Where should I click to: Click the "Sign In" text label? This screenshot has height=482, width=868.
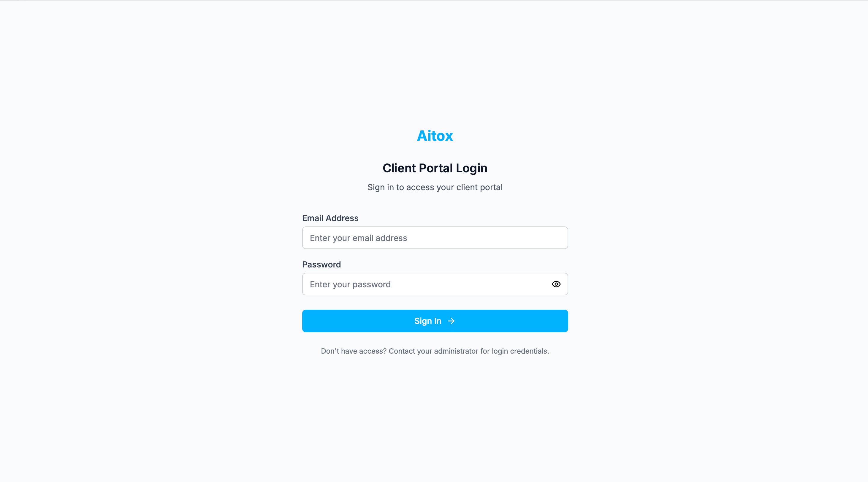pyautogui.click(x=427, y=321)
